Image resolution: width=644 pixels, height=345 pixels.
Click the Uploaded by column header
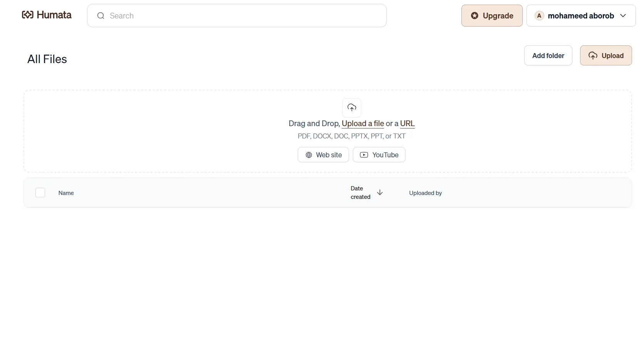coord(425,193)
